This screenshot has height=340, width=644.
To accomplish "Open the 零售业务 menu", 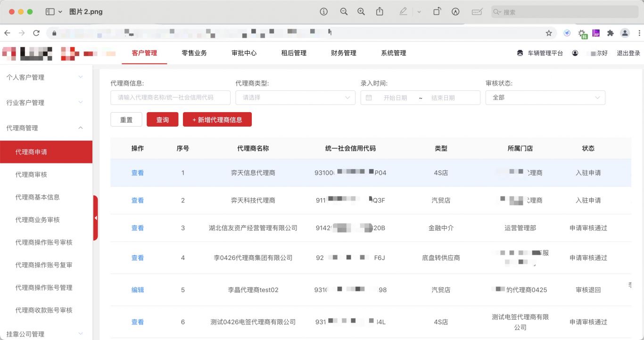I will point(194,53).
